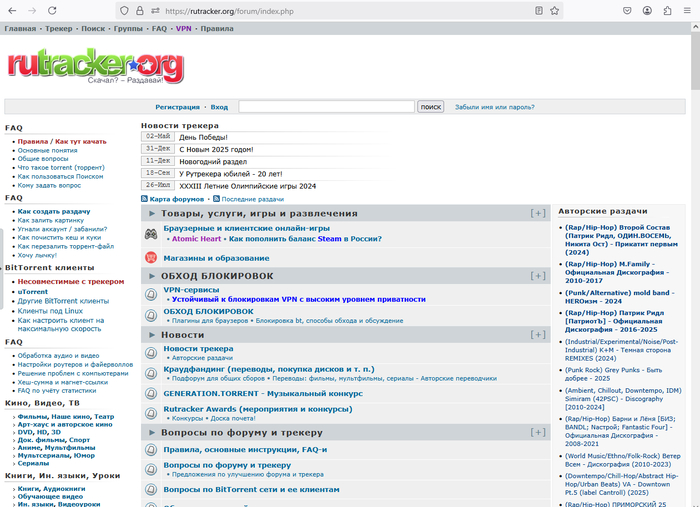Open mold band HEROизм - 2024 release
700x507 pixels.
[620, 297]
